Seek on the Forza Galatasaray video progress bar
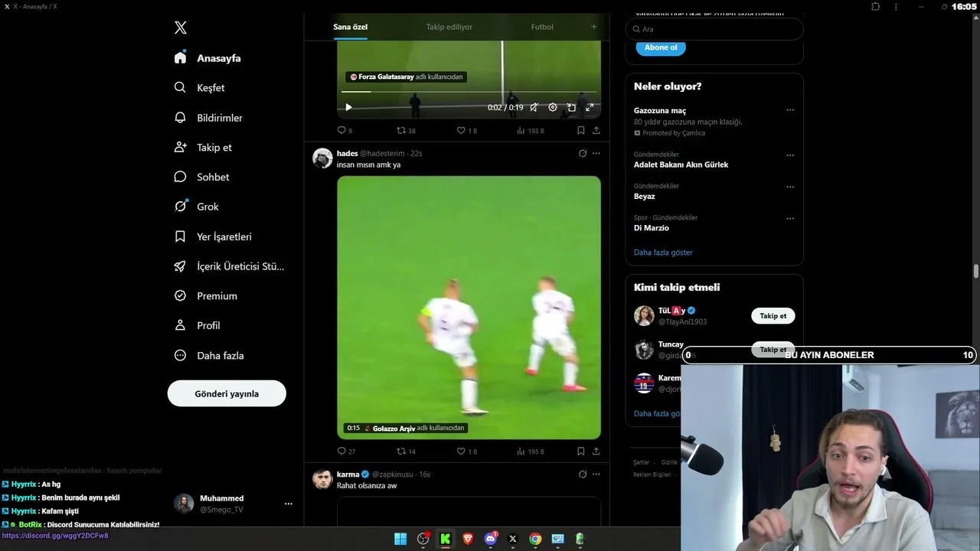The width and height of the screenshot is (980, 551). [469, 92]
